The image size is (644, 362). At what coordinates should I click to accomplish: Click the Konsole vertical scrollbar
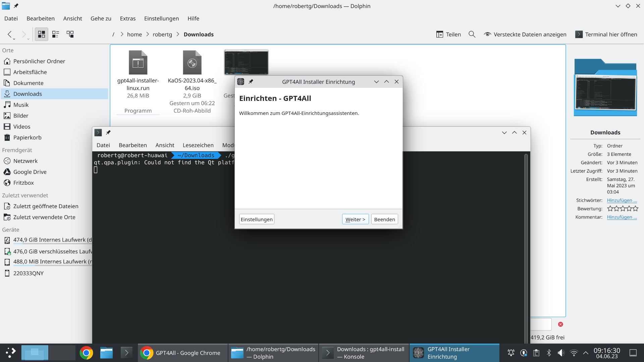[x=526, y=248]
